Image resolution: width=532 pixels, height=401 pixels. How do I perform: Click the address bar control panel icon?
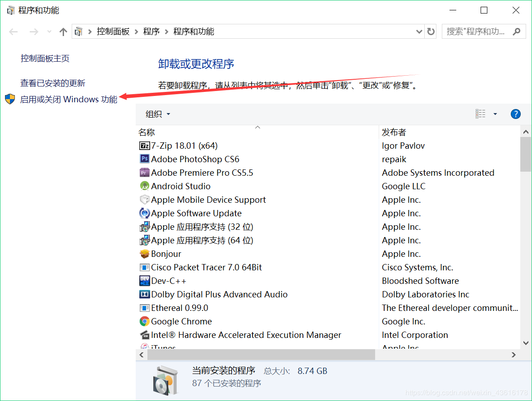coord(79,32)
